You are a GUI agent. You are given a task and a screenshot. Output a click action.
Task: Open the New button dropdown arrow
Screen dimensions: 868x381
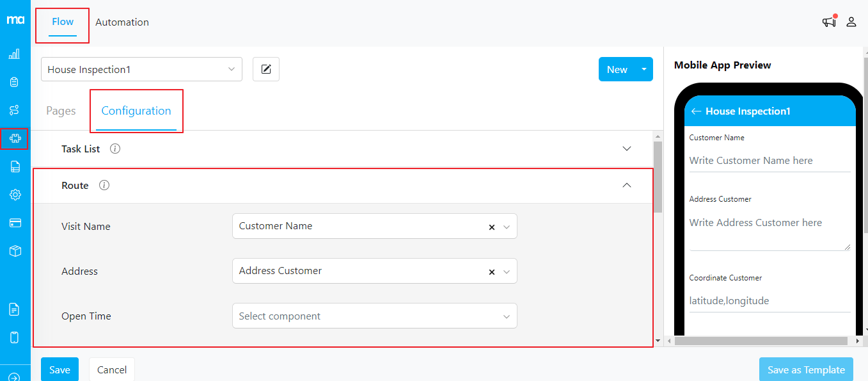click(644, 69)
